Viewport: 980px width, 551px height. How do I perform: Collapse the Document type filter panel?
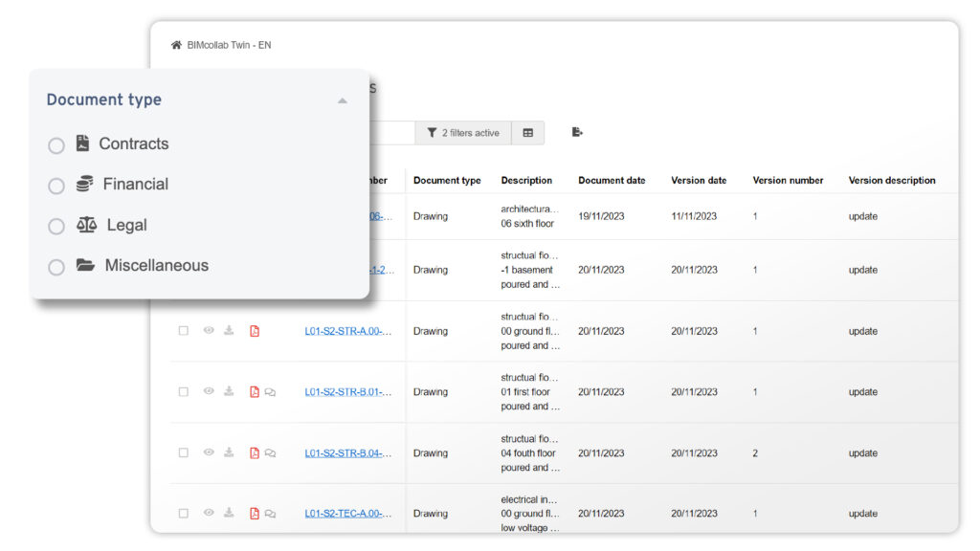click(x=342, y=100)
